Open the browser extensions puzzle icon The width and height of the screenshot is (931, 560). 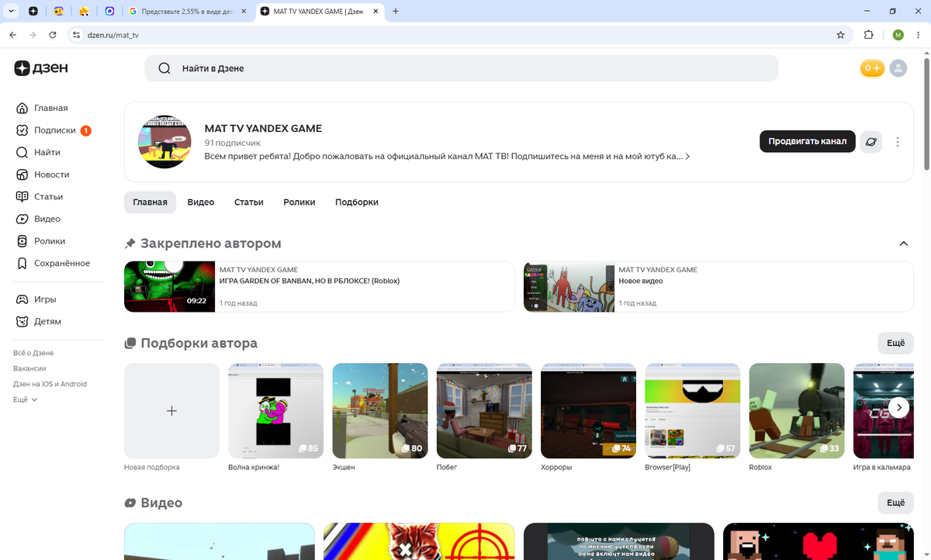click(868, 35)
